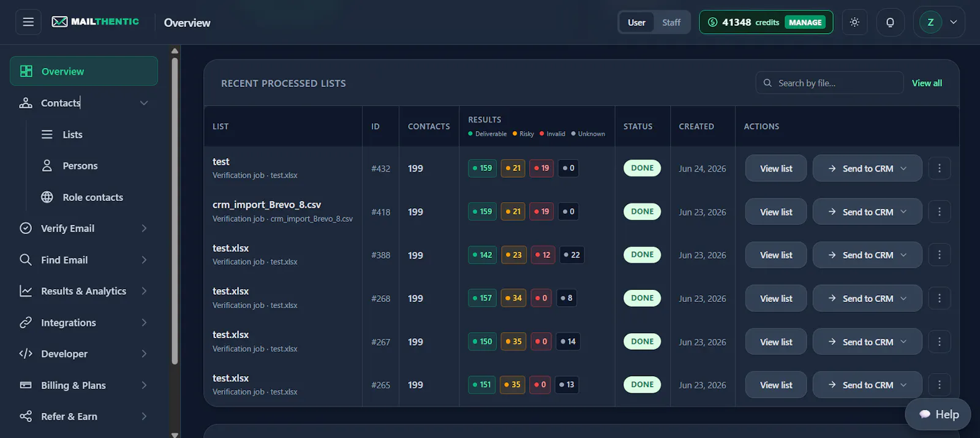Click the Find Email magnifier icon
980x438 pixels.
(x=26, y=260)
